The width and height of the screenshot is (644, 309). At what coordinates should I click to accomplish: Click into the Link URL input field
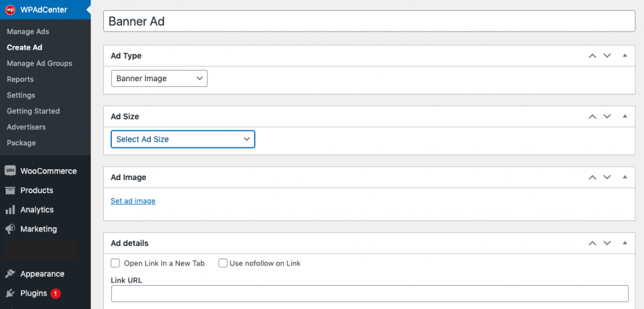point(370,294)
